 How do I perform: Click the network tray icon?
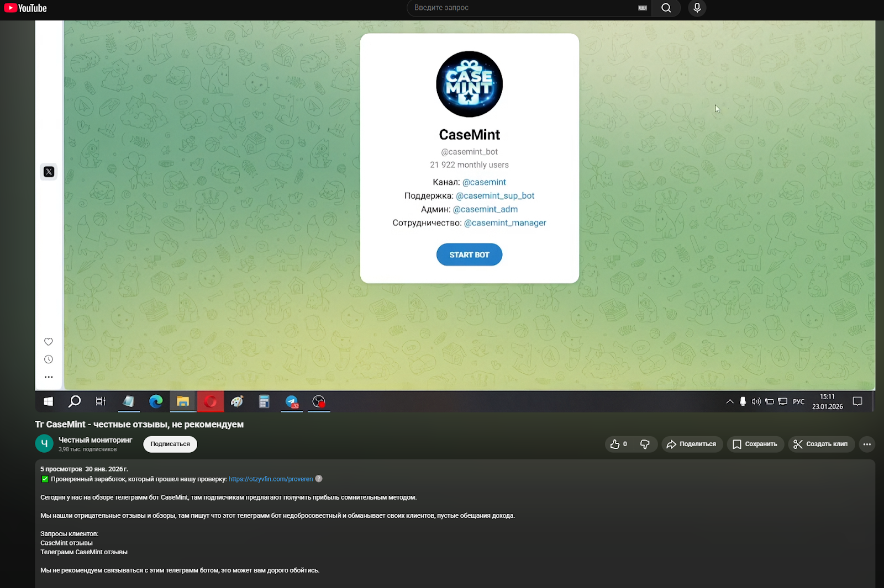783,401
